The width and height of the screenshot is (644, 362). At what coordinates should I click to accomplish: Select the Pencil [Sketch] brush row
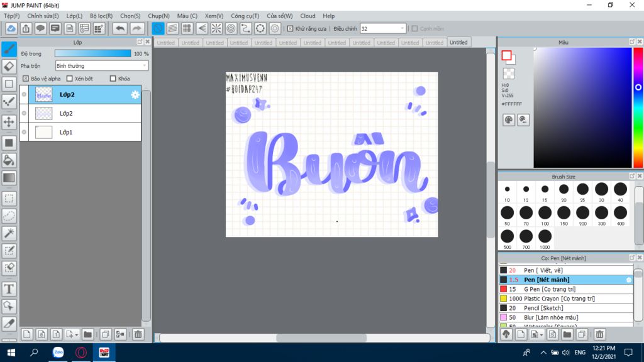pos(566,308)
